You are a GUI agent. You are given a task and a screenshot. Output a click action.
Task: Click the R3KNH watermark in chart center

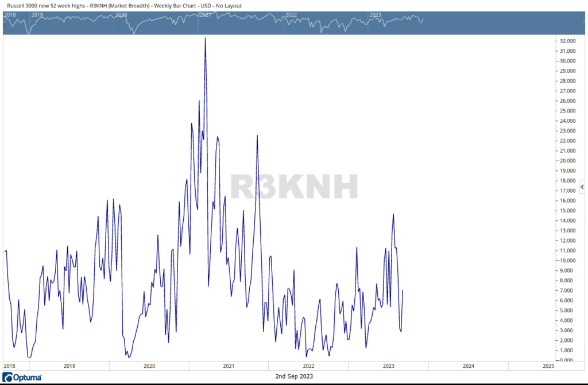coord(294,187)
